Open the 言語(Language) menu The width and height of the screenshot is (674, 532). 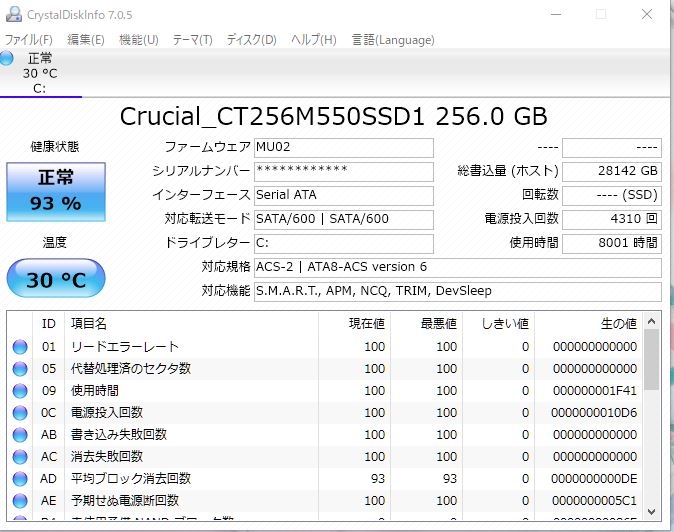pyautogui.click(x=393, y=40)
